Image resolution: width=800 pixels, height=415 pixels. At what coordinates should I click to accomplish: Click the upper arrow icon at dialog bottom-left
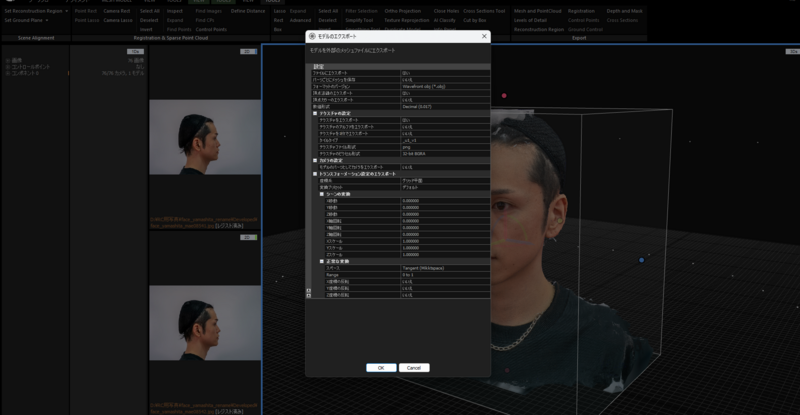click(x=309, y=290)
